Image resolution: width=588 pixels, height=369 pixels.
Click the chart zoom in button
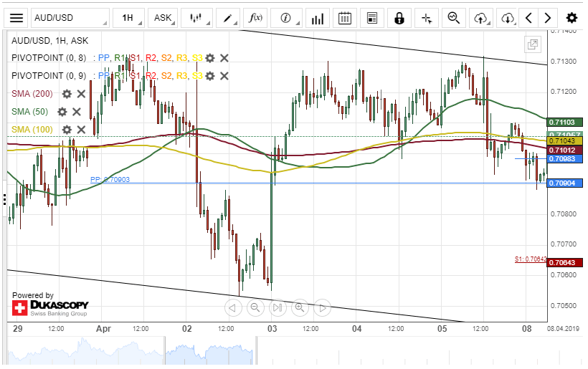pyautogui.click(x=300, y=308)
